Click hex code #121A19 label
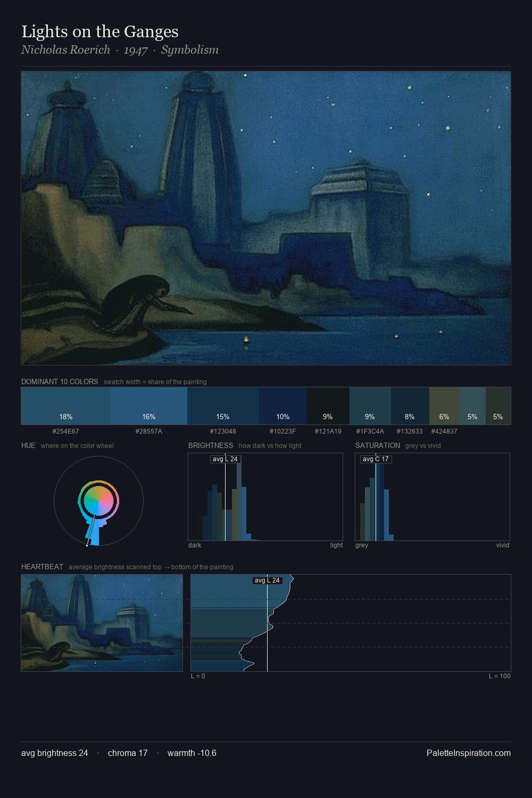The width and height of the screenshot is (532, 798). click(x=328, y=431)
